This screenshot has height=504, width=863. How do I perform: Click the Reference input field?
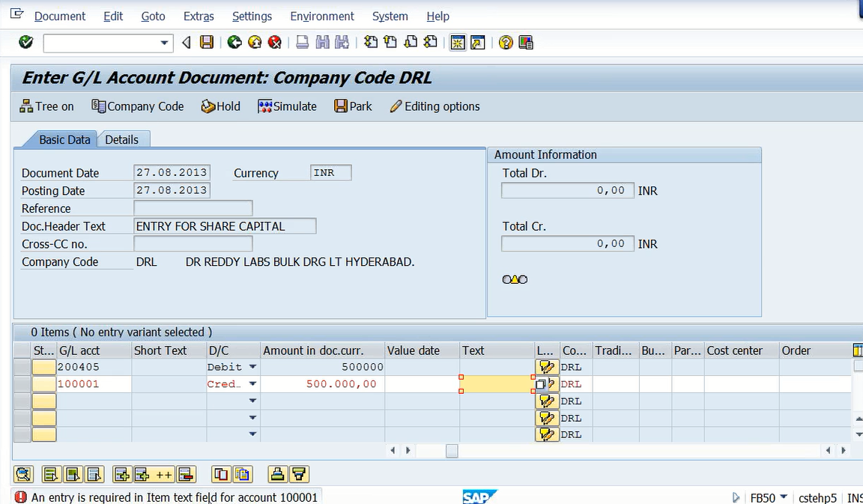pos(193,208)
